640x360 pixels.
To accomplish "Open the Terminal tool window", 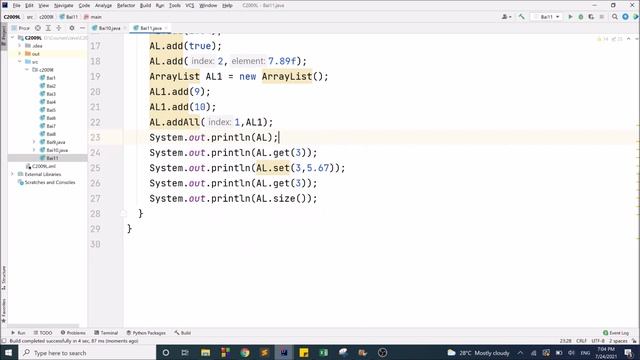I will [x=106, y=333].
